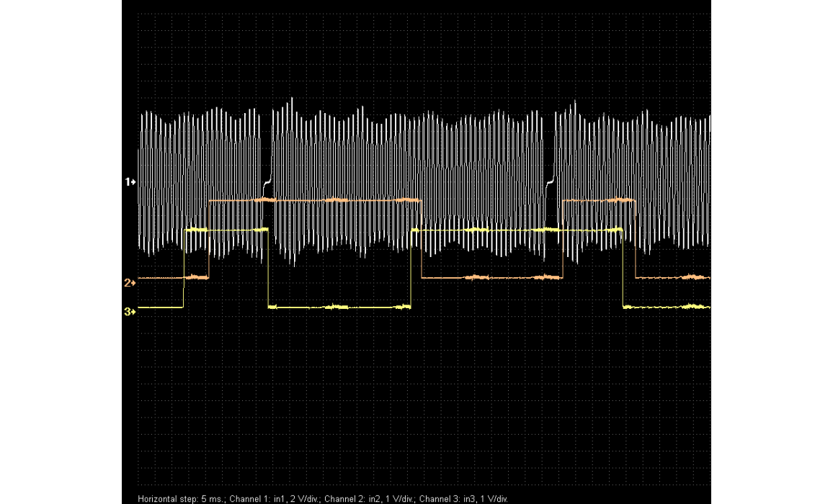Mark the second rising edge of yellow trace
833x504 pixels.
tap(411, 268)
